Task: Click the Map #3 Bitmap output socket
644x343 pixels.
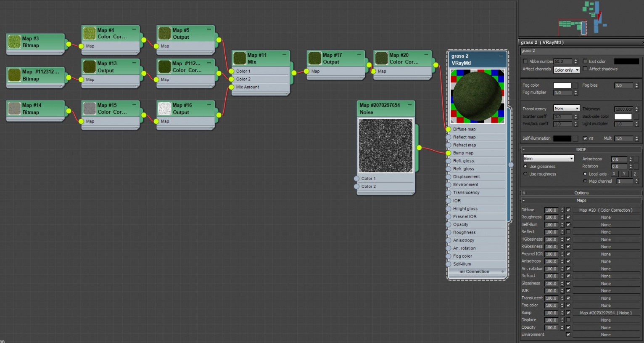Action: tap(69, 43)
